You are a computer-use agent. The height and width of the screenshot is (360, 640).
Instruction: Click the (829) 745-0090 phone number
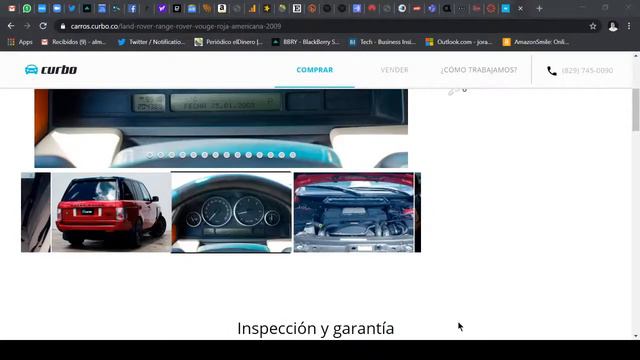pyautogui.click(x=587, y=70)
